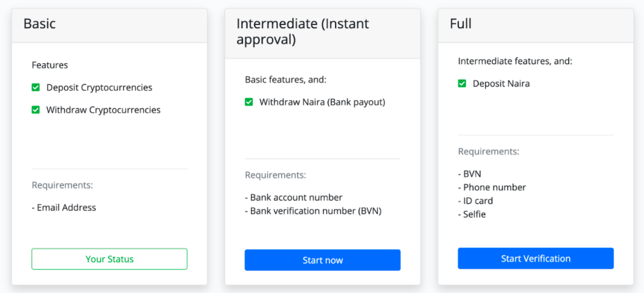This screenshot has width=644, height=293.
Task: Click the Features label in Basic card
Action: [x=50, y=66]
